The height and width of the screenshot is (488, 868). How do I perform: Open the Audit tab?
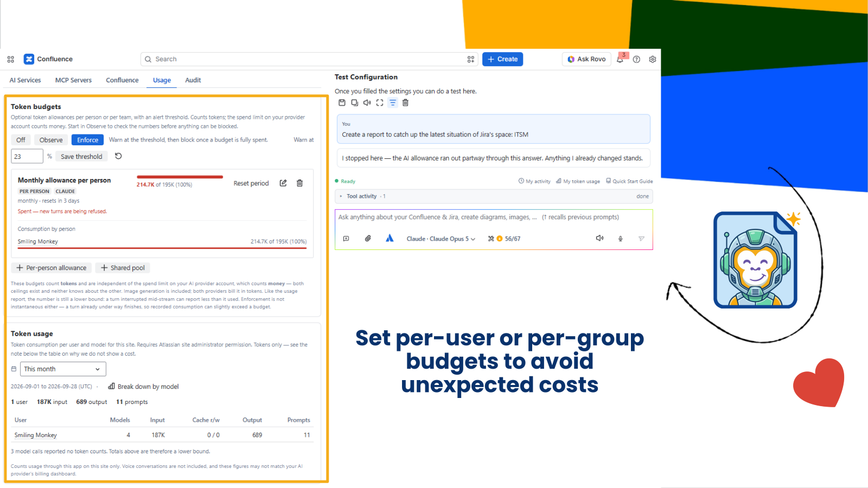point(193,80)
